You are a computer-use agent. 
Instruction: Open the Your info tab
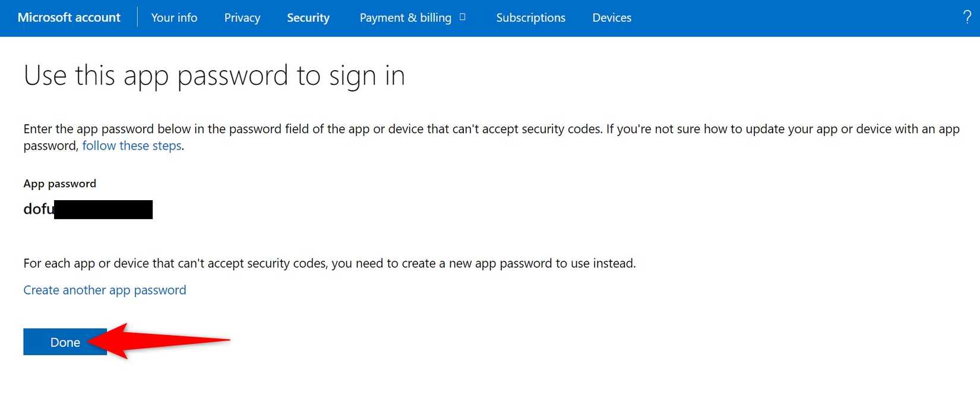pyautogui.click(x=174, y=18)
